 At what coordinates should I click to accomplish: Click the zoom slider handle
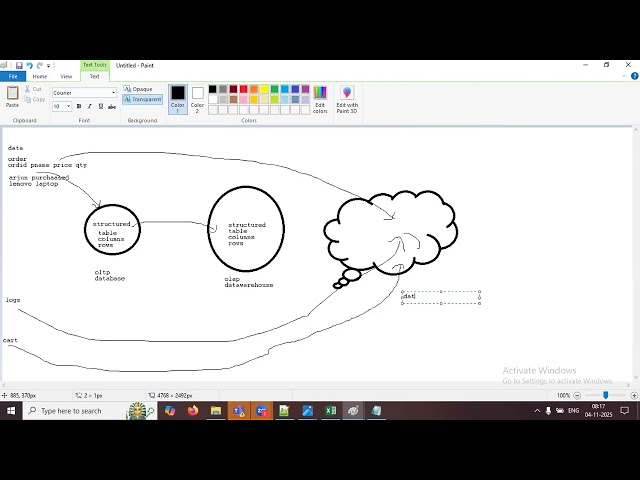coord(606,395)
